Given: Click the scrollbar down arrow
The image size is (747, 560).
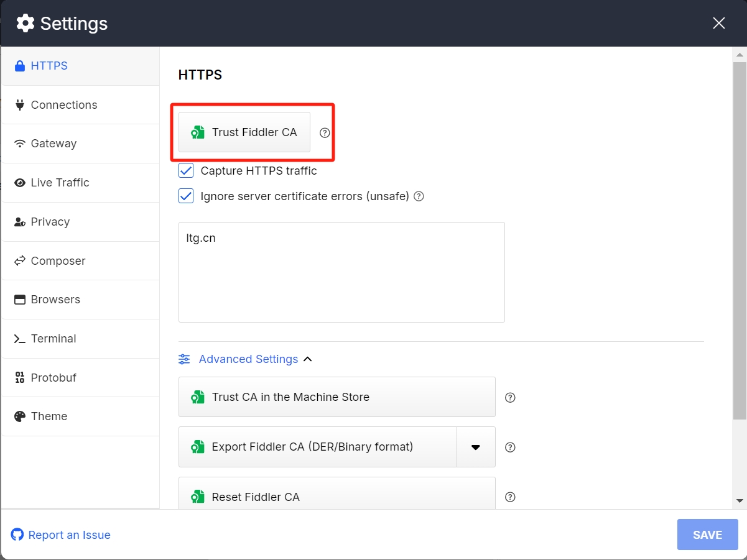Looking at the screenshot, I should (740, 501).
